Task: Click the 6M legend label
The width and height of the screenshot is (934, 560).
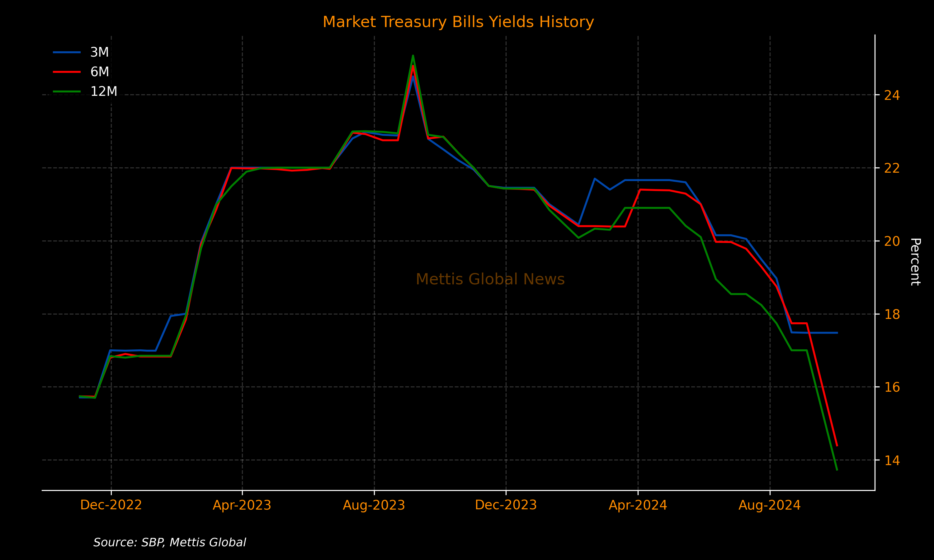Action: (99, 72)
